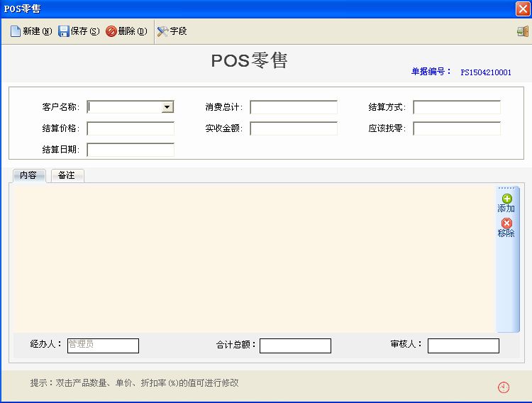
Task: Click the 结算方式 input field
Action: pyautogui.click(x=457, y=107)
